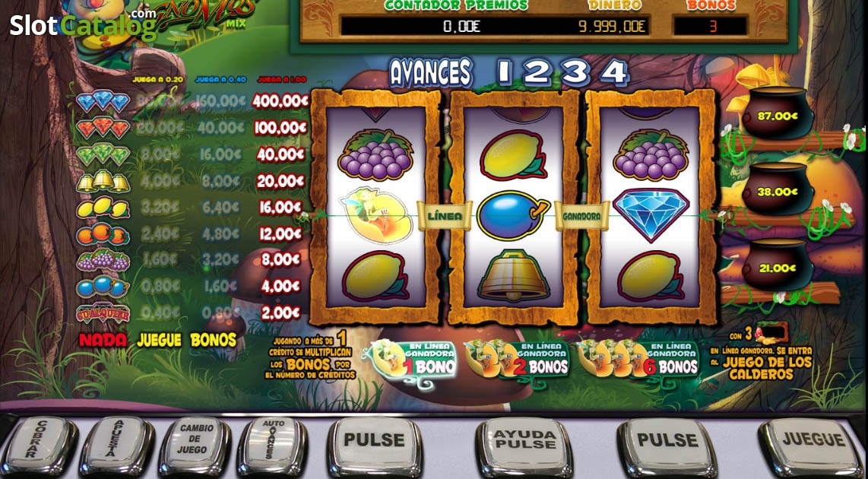The width and height of the screenshot is (868, 479).
Task: Select the 87,00€ cauldron pot
Action: coord(777,113)
